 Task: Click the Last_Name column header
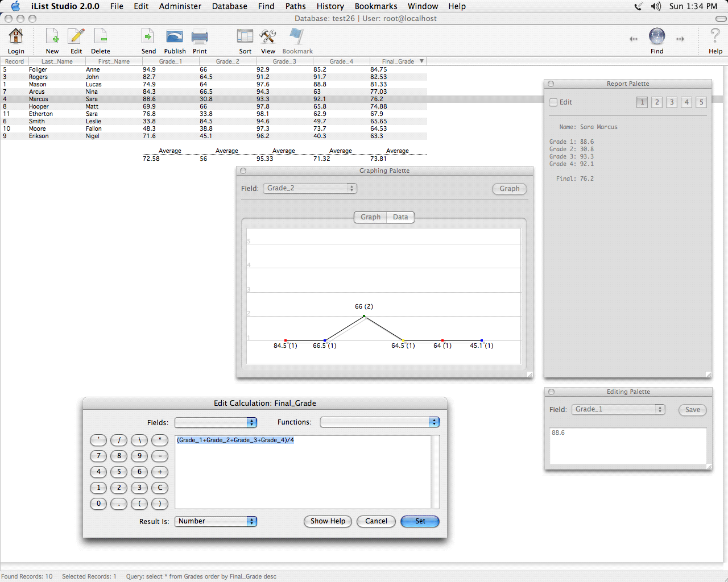(x=57, y=61)
